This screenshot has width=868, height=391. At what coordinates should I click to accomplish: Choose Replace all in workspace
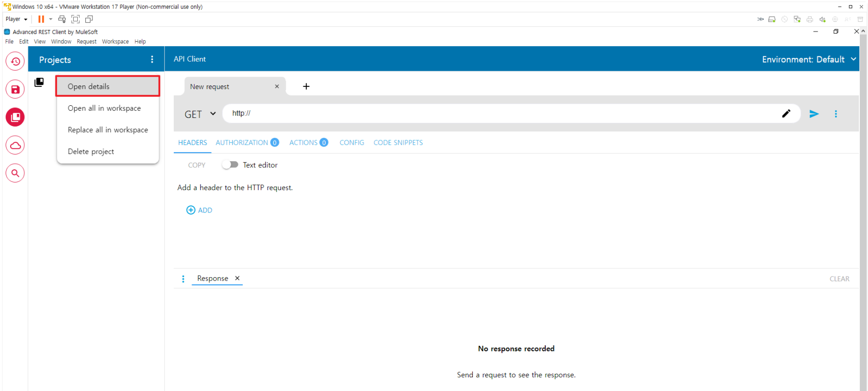coord(108,130)
